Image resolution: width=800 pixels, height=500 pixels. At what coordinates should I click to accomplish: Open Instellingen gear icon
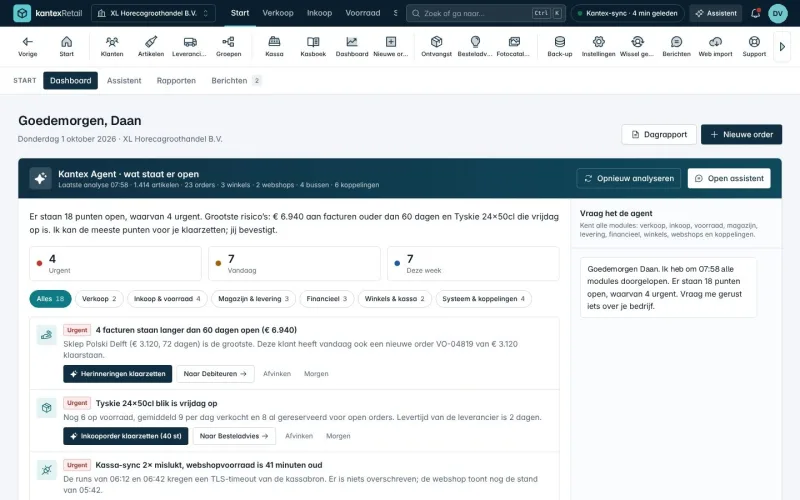pos(598,46)
